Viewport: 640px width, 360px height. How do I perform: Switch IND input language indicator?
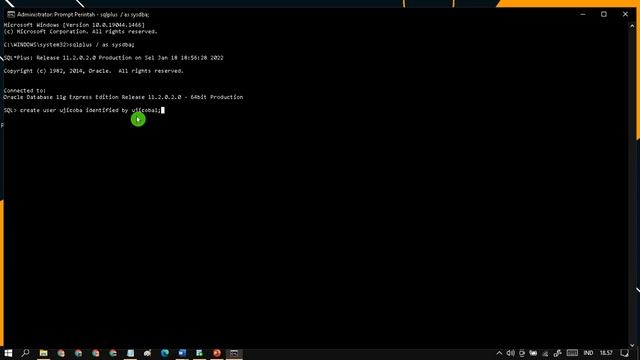588,353
